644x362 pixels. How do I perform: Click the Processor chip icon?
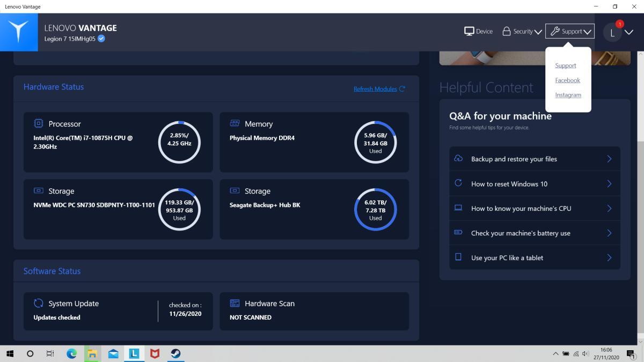pos(39,123)
